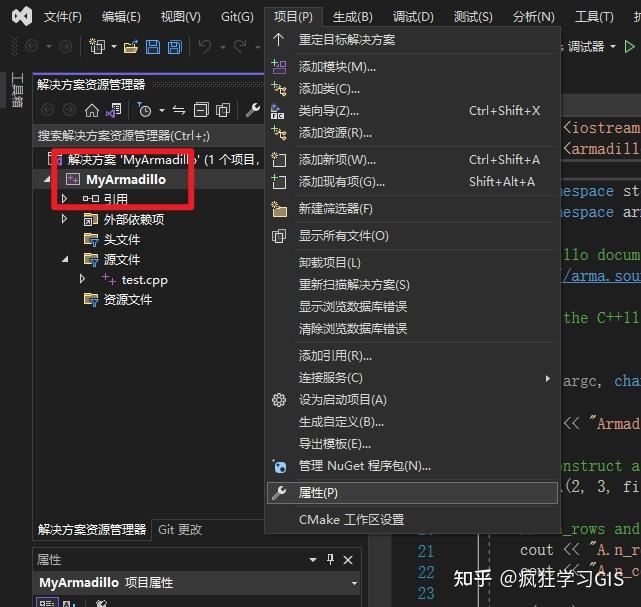
Task: Open the Git(G) menu
Action: 237,17
